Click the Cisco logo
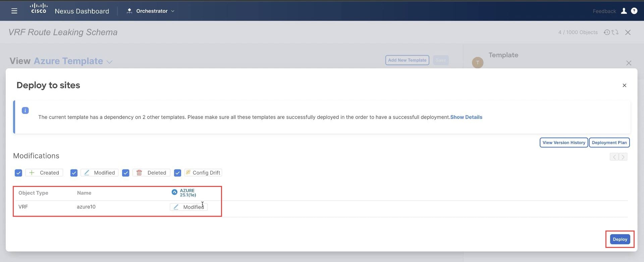644x262 pixels. (x=39, y=8)
